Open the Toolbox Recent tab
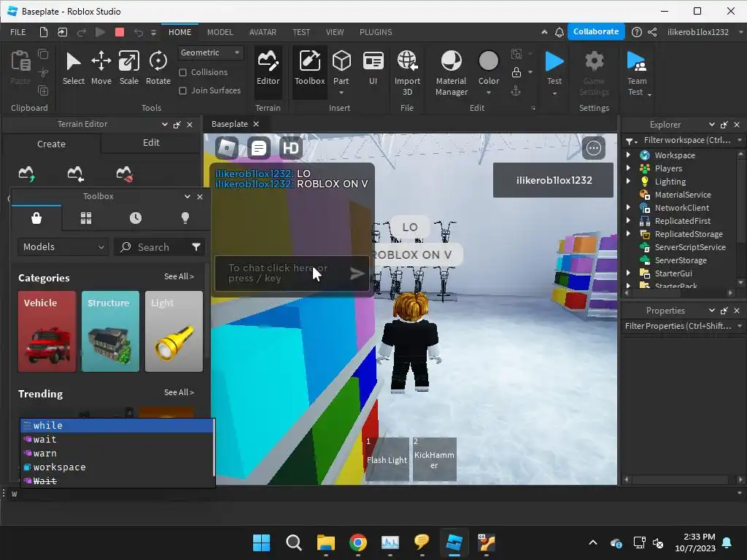This screenshot has height=560, width=747. 136,218
